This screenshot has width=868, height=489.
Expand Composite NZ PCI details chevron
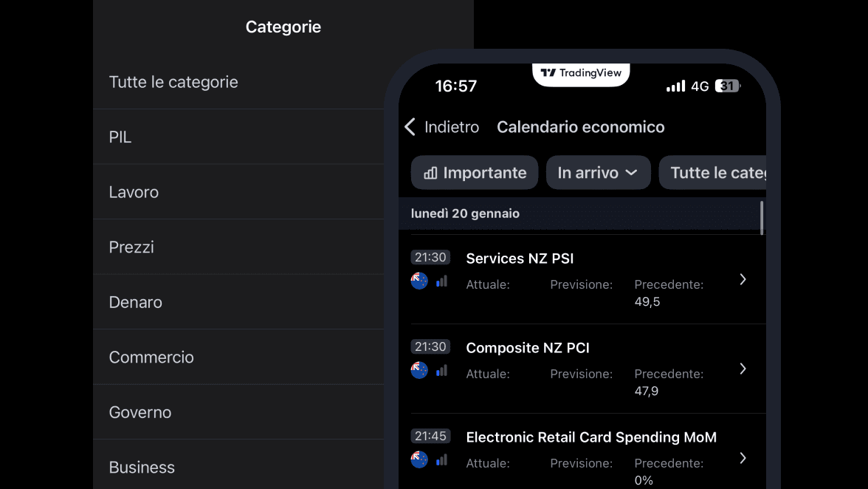click(x=743, y=369)
